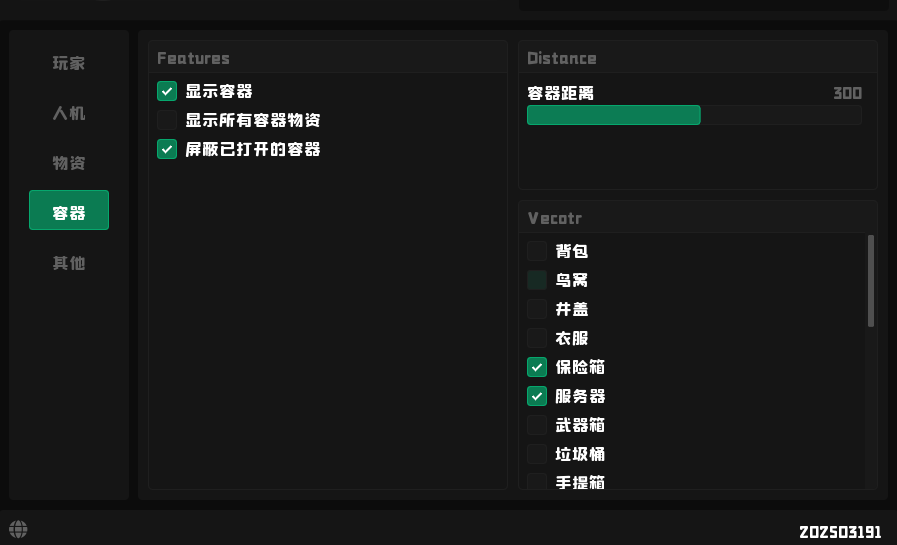Disable the 服务器 checkbox

click(x=537, y=396)
